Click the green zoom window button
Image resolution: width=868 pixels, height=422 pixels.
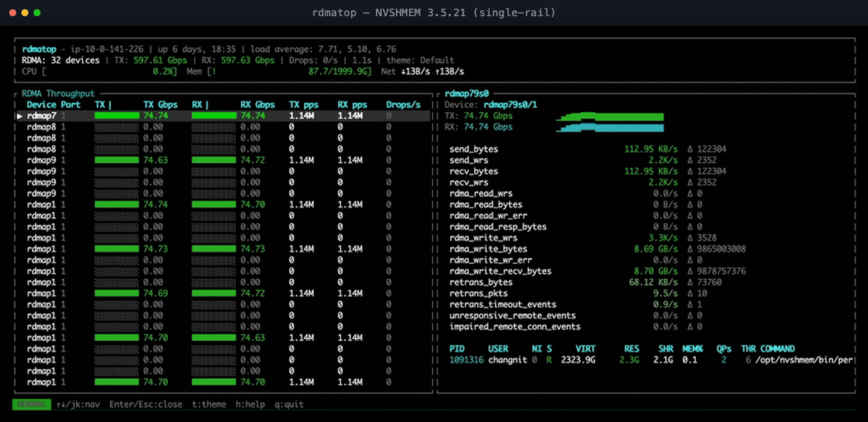point(37,12)
